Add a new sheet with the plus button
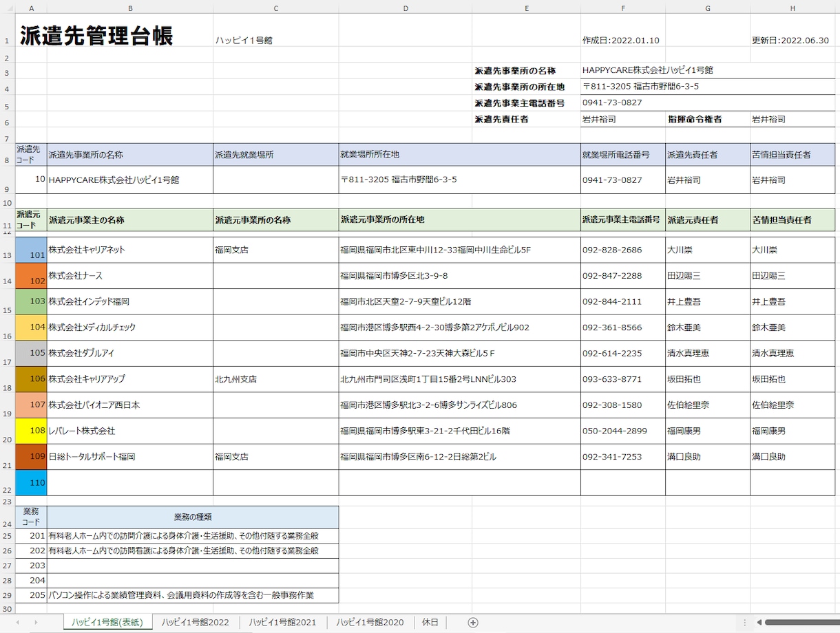This screenshot has width=840, height=633. (x=473, y=622)
